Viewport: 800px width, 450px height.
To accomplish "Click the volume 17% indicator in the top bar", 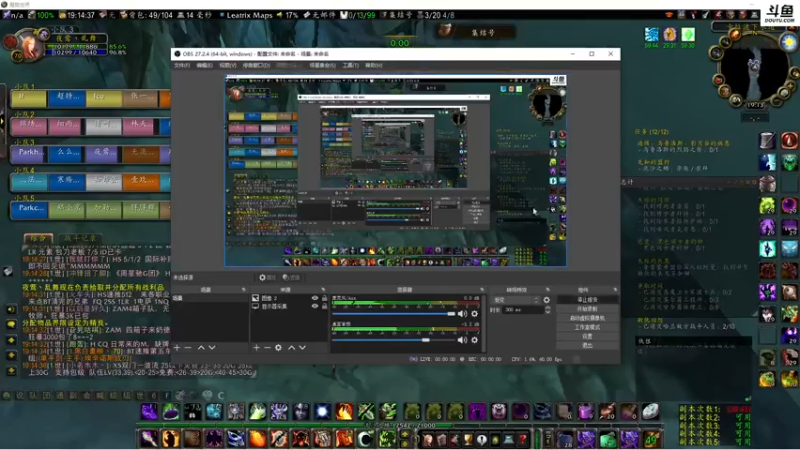I will pos(288,15).
